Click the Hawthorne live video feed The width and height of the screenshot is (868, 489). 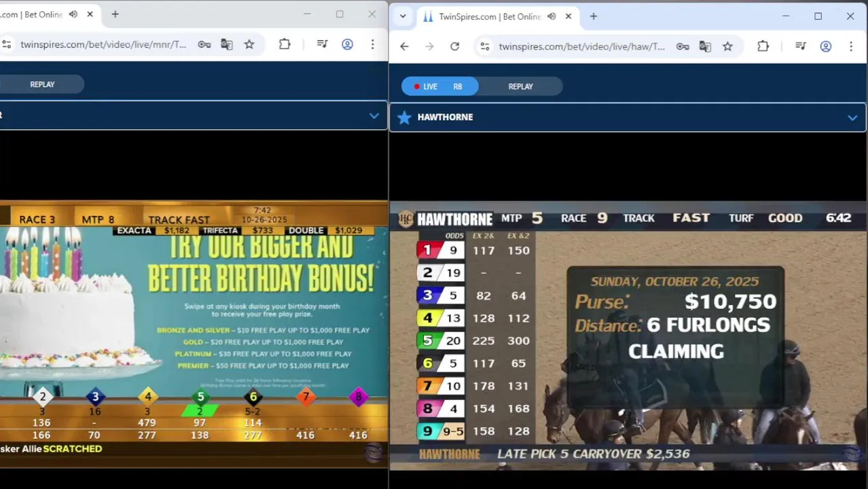628,336
